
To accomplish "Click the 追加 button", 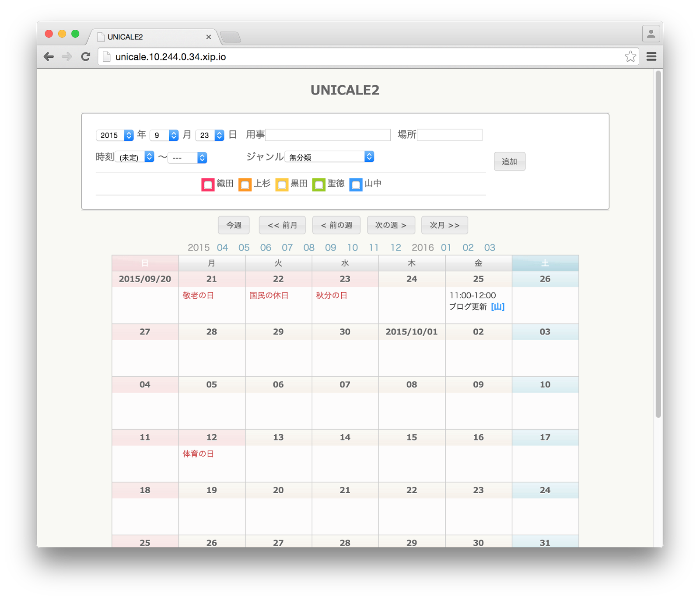I will pos(509,161).
